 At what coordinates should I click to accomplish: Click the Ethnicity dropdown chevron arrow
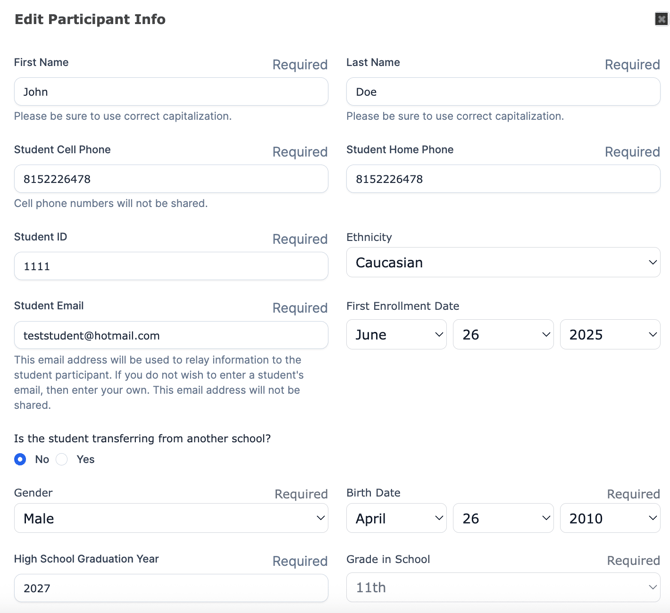click(652, 262)
